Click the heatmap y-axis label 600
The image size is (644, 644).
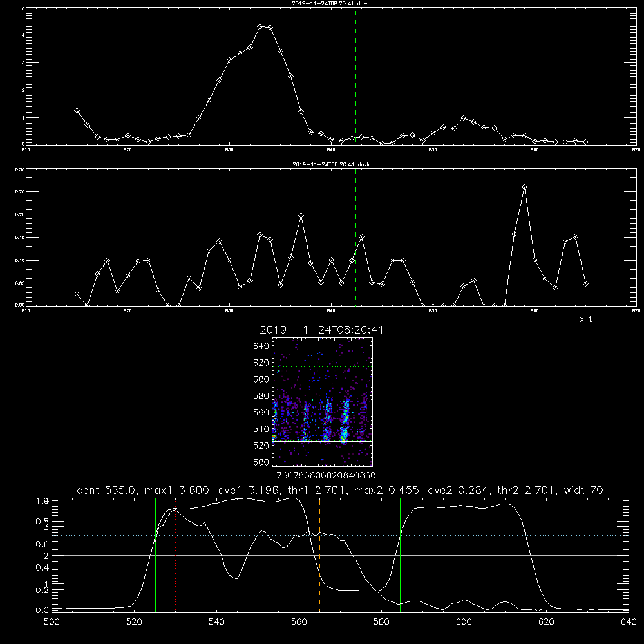coord(261,379)
